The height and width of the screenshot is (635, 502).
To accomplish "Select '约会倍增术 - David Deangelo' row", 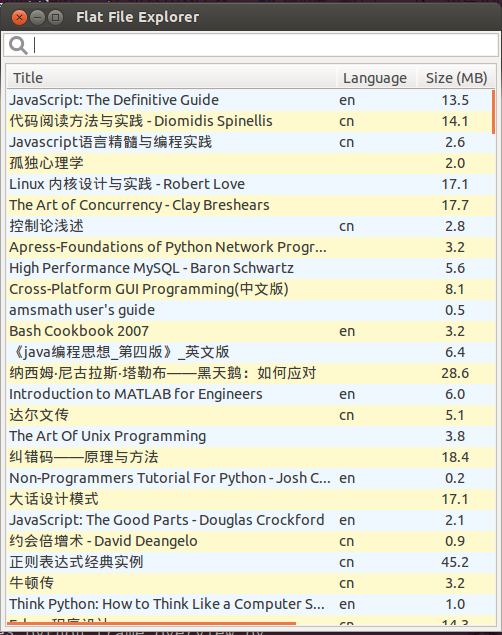I will (251, 541).
